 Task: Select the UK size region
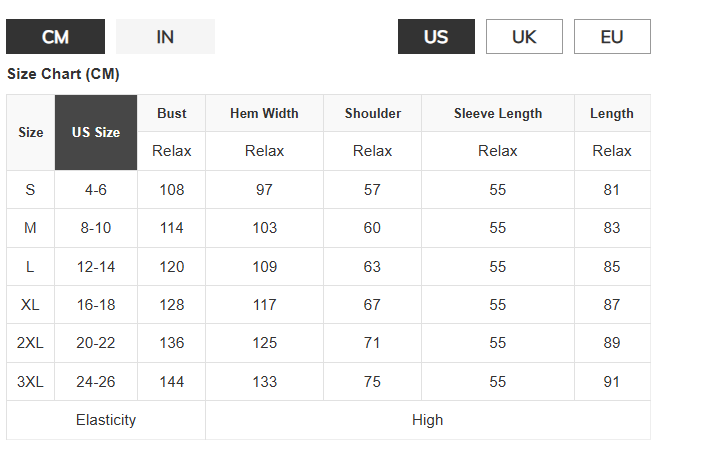point(524,37)
